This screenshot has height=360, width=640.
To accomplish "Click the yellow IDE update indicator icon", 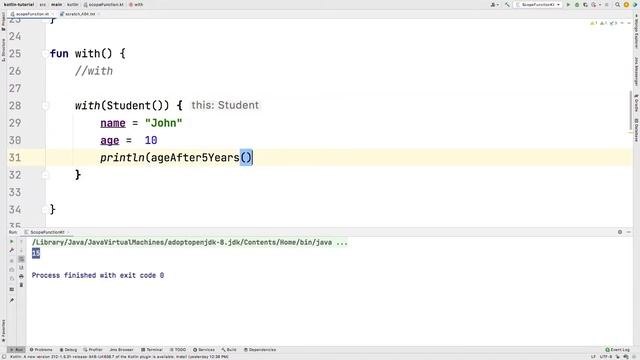I will [626, 4].
